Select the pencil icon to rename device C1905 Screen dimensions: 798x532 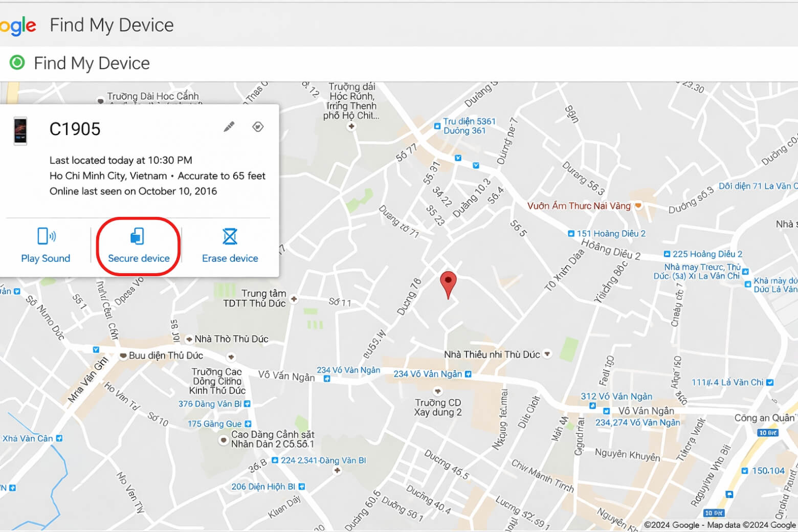[229, 126]
